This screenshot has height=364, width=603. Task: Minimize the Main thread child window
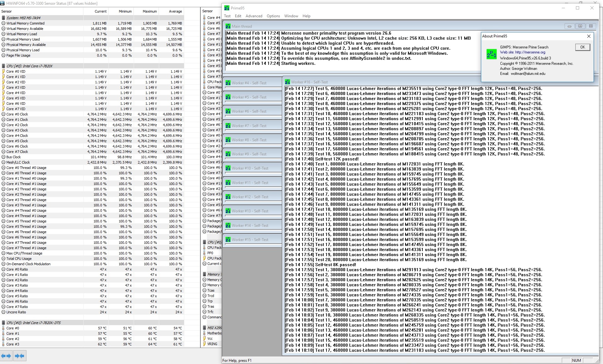[569, 26]
